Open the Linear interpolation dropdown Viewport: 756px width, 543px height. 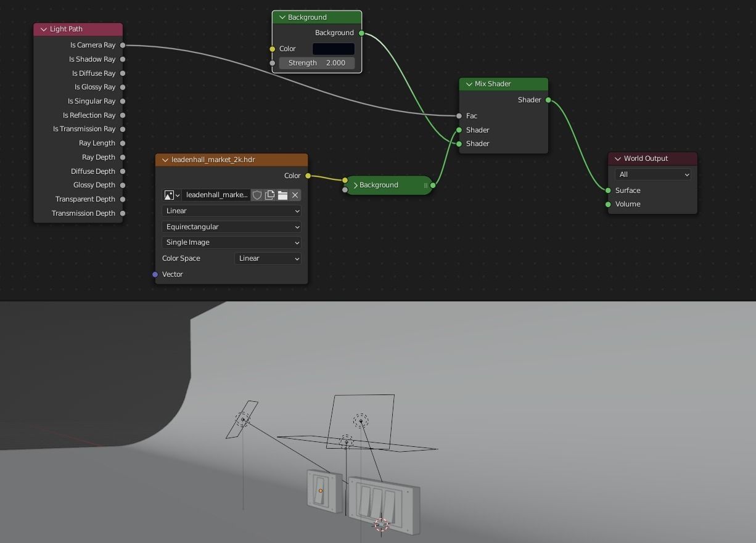[231, 211]
